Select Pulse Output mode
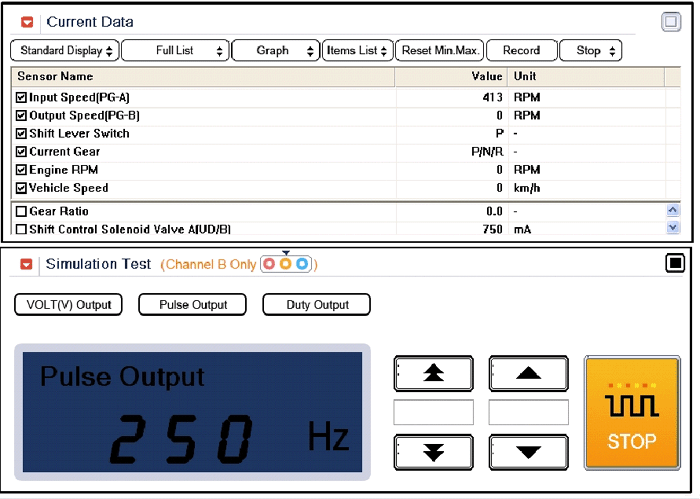The width and height of the screenshot is (700, 499). pos(192,305)
